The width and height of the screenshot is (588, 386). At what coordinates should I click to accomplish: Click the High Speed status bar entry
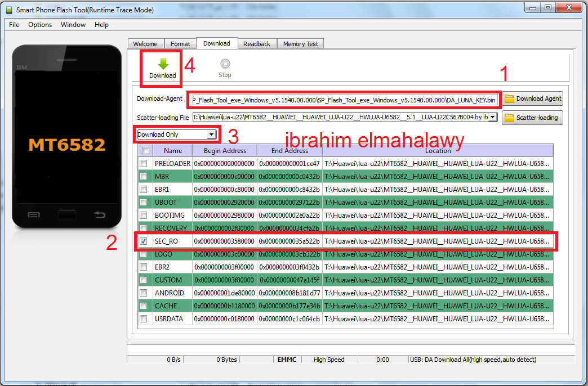(329, 360)
